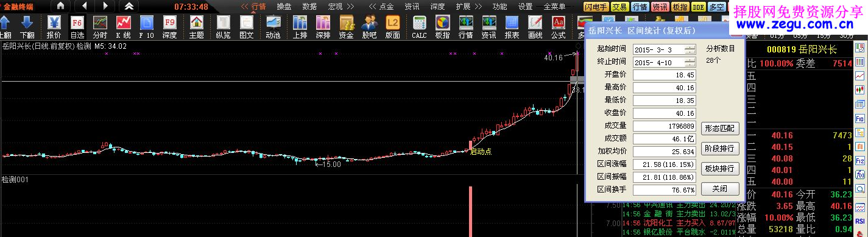
Task: Click the 多空 long-short button
Action: [x=717, y=7]
